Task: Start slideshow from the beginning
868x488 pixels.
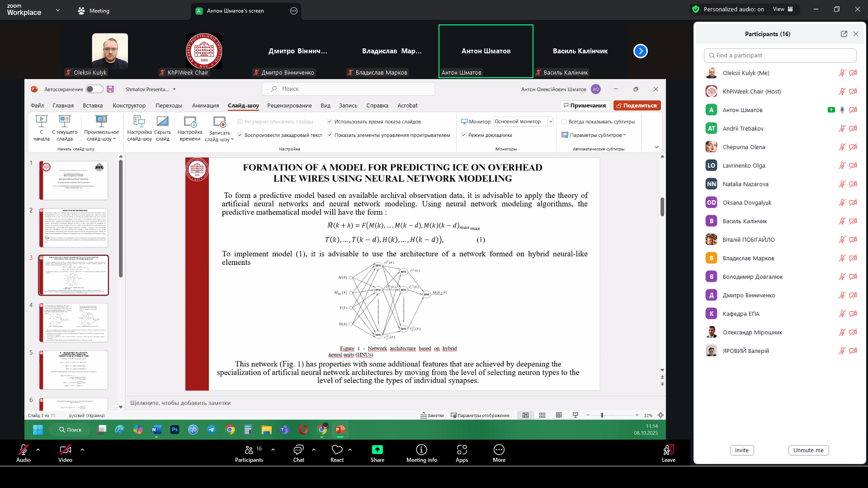Action: pyautogui.click(x=41, y=128)
